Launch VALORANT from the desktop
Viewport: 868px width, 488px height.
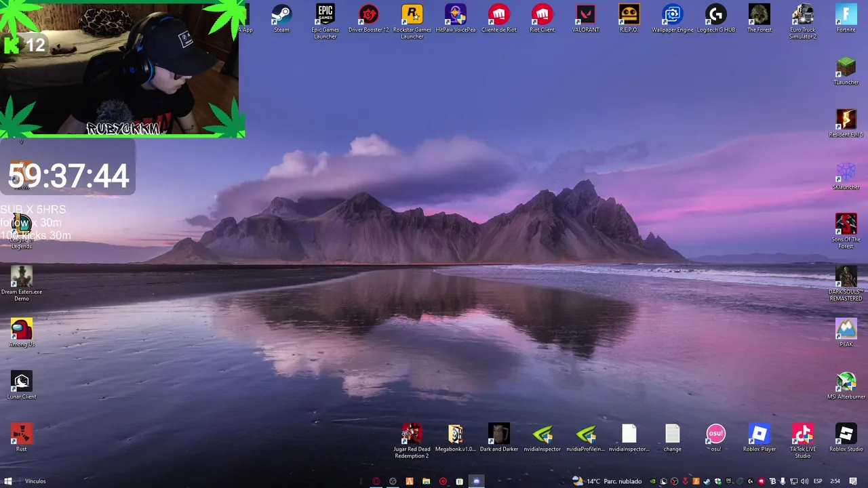pyautogui.click(x=586, y=18)
